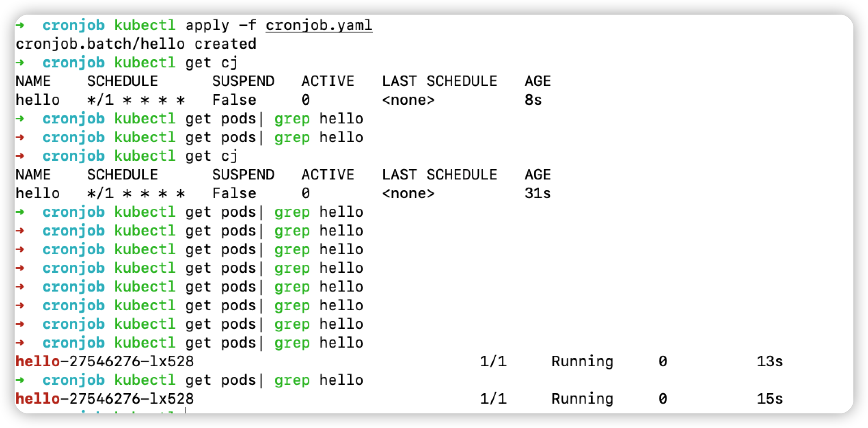Viewport: 868px width, 428px height.
Task: Click restart count 0 in the 15s pod row
Action: click(663, 399)
